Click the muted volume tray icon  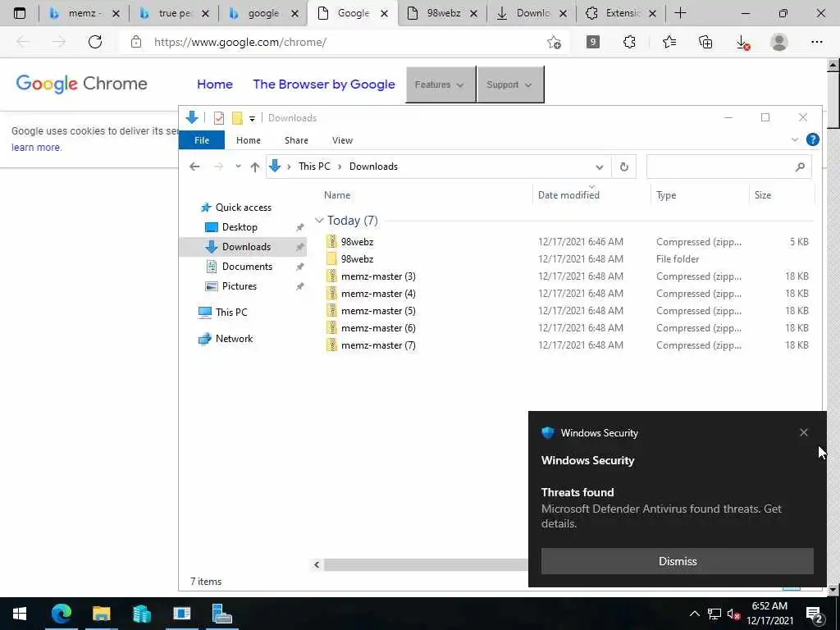click(x=733, y=614)
